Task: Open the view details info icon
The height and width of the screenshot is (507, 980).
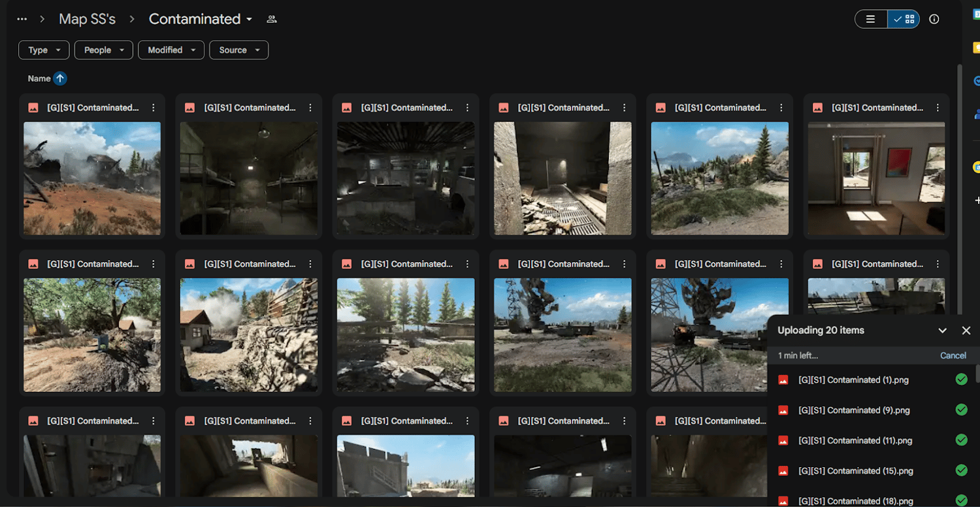Action: pyautogui.click(x=934, y=19)
